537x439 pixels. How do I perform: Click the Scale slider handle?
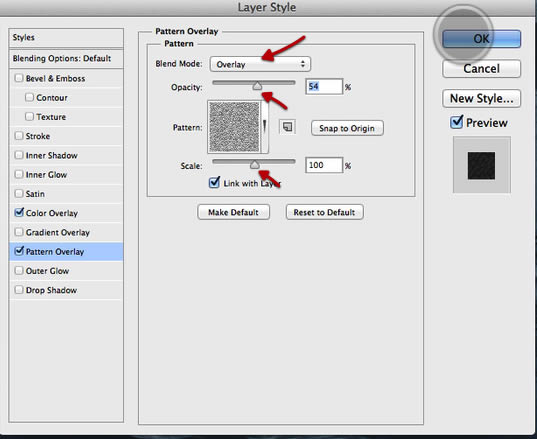click(x=254, y=165)
